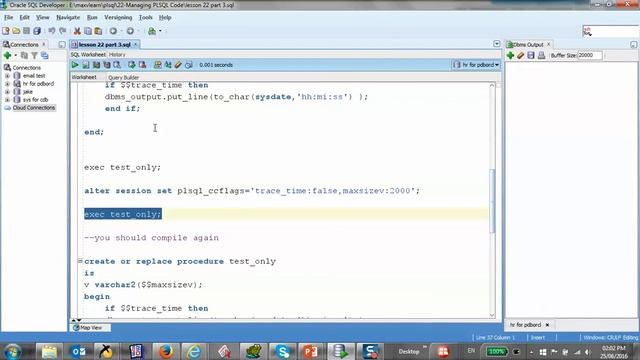Viewport: 640px width, 360px height.
Task: Click the Redo arrow icon
Action: coord(63,31)
